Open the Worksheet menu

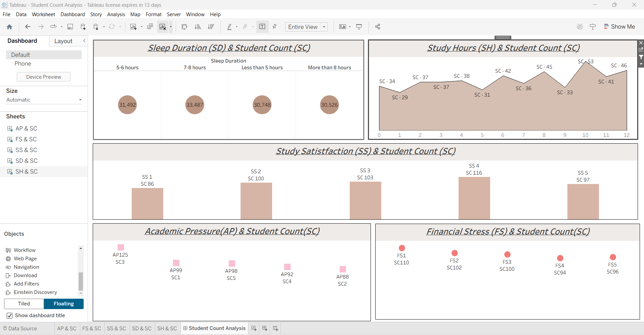pos(43,14)
